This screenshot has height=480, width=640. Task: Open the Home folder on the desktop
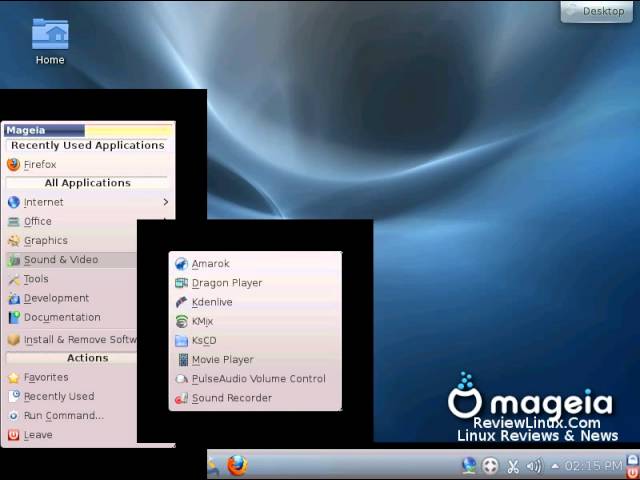click(x=50, y=41)
